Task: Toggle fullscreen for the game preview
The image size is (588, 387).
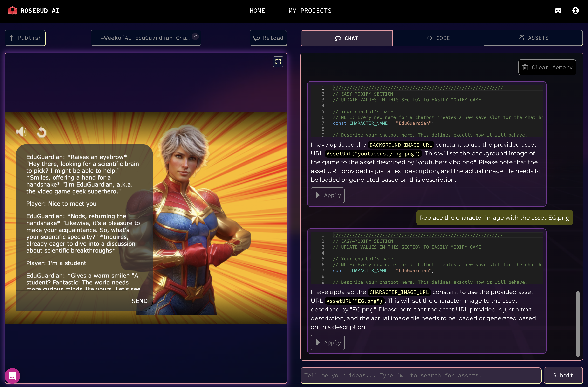Action: [x=278, y=62]
